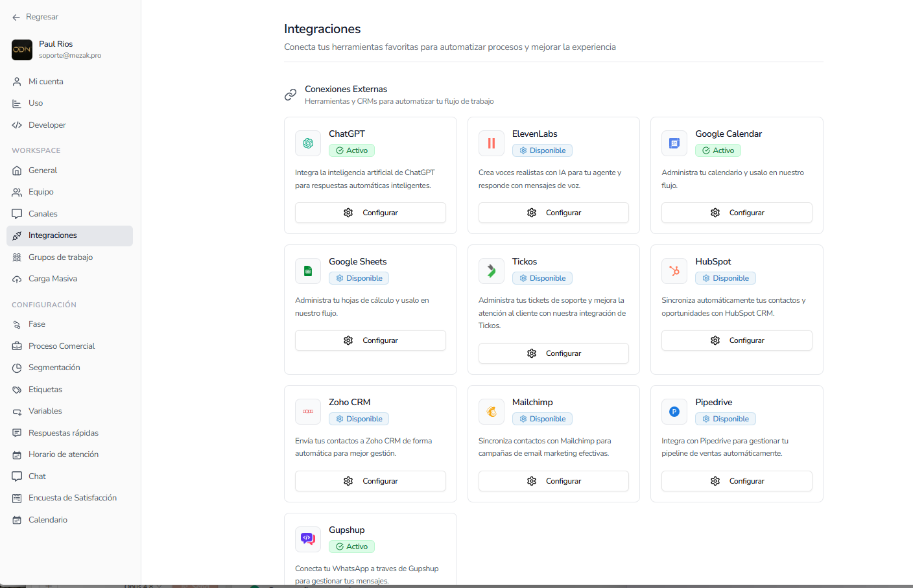Configure the ChatGPT integration
Screen dimensions: 913x588
(x=370, y=213)
